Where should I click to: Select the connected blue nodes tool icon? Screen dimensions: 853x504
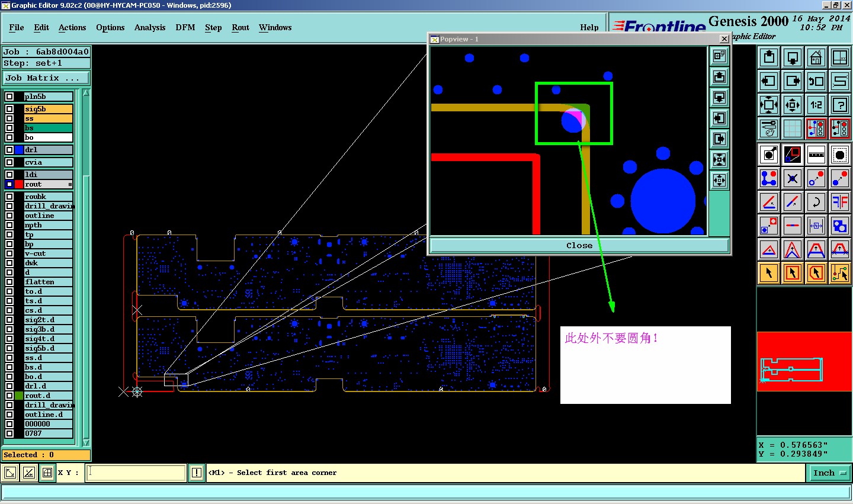(769, 178)
